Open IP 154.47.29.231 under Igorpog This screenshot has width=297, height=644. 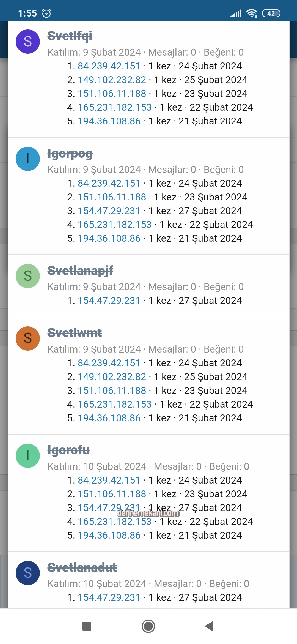[109, 211]
